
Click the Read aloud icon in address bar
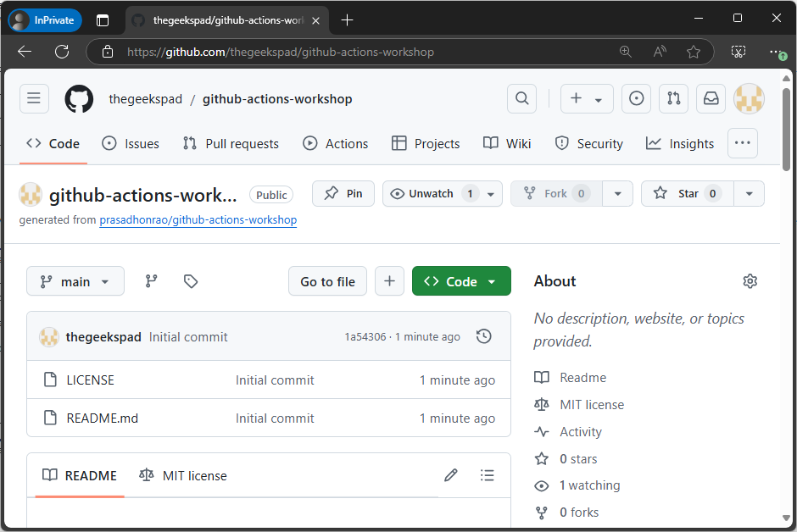pyautogui.click(x=660, y=52)
